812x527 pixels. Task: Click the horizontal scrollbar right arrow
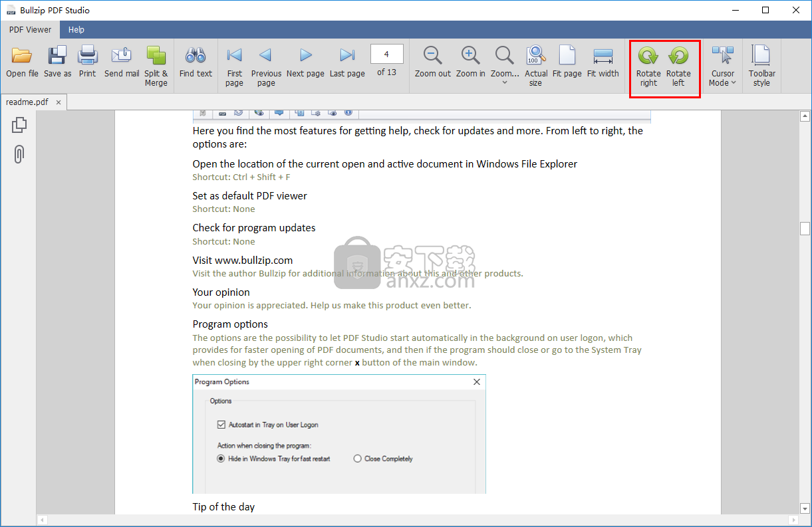pos(793,520)
